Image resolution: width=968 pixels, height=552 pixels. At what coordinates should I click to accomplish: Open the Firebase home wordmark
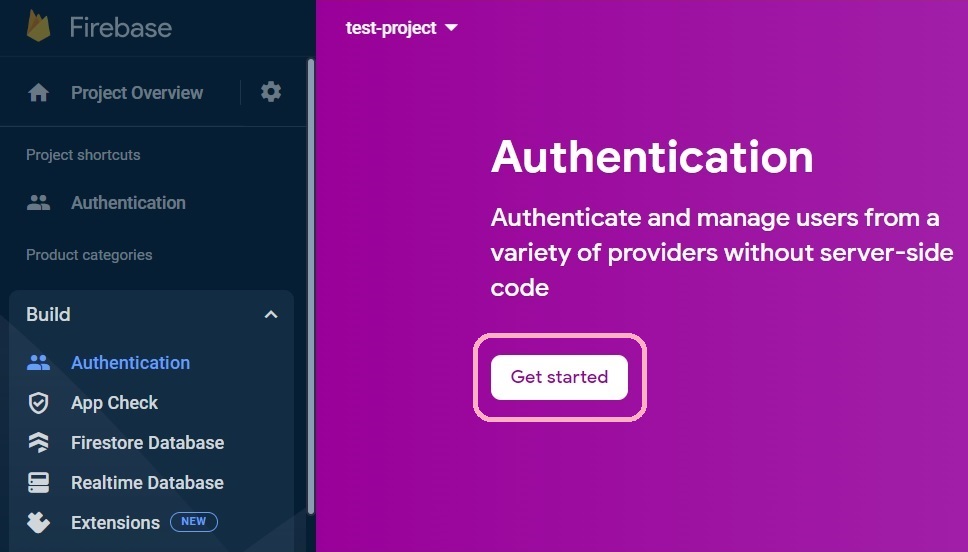(121, 28)
